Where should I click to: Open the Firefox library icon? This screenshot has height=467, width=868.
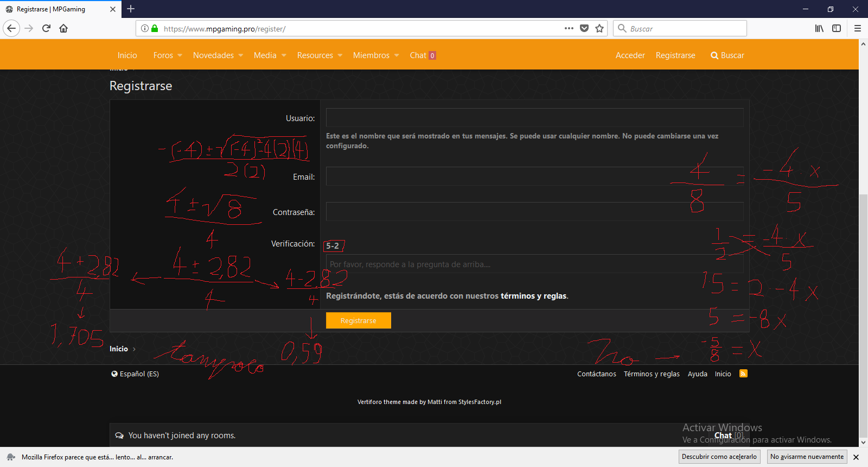[x=819, y=28]
